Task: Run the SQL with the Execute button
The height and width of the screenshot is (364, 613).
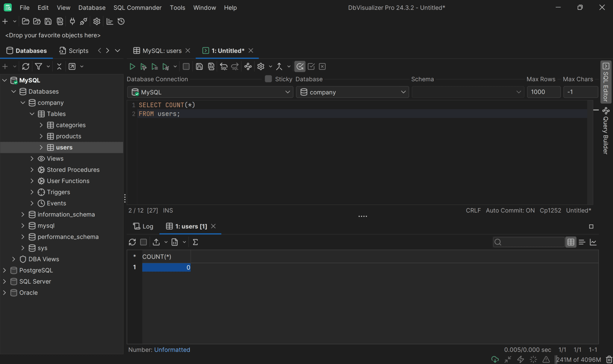Action: pos(132,66)
